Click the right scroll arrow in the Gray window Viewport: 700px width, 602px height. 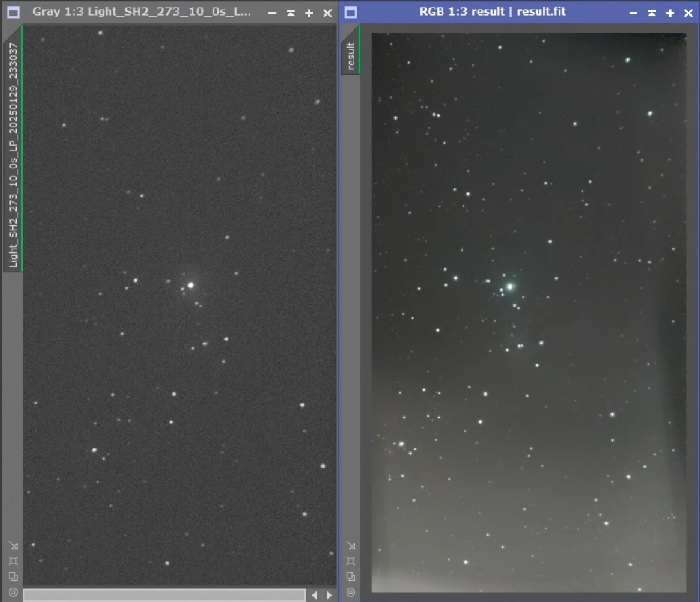[x=330, y=595]
